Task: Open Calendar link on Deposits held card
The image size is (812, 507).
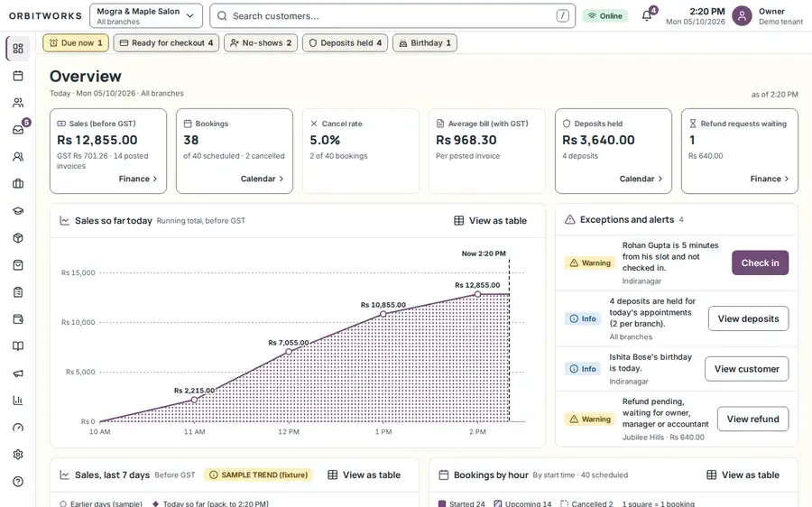Action: click(641, 179)
